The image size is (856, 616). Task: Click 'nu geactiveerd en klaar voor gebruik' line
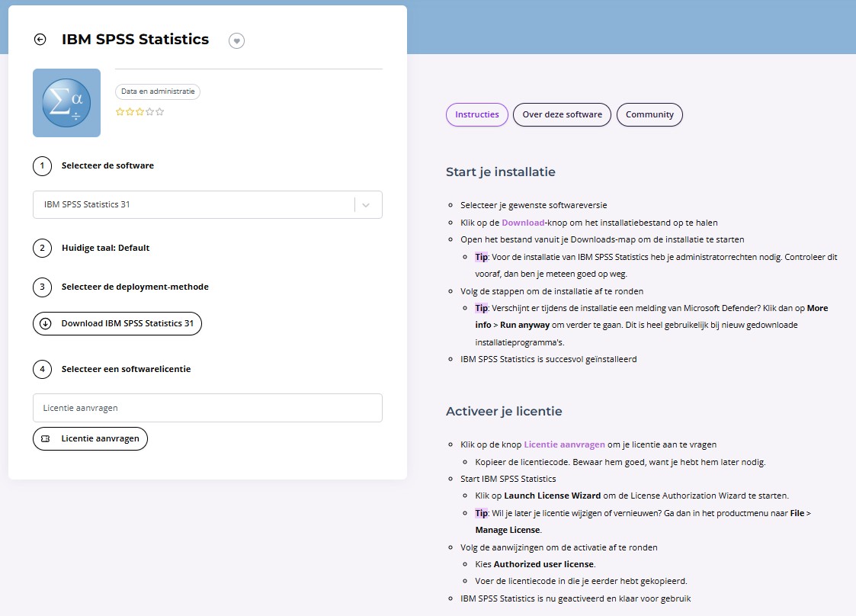pyautogui.click(x=575, y=598)
